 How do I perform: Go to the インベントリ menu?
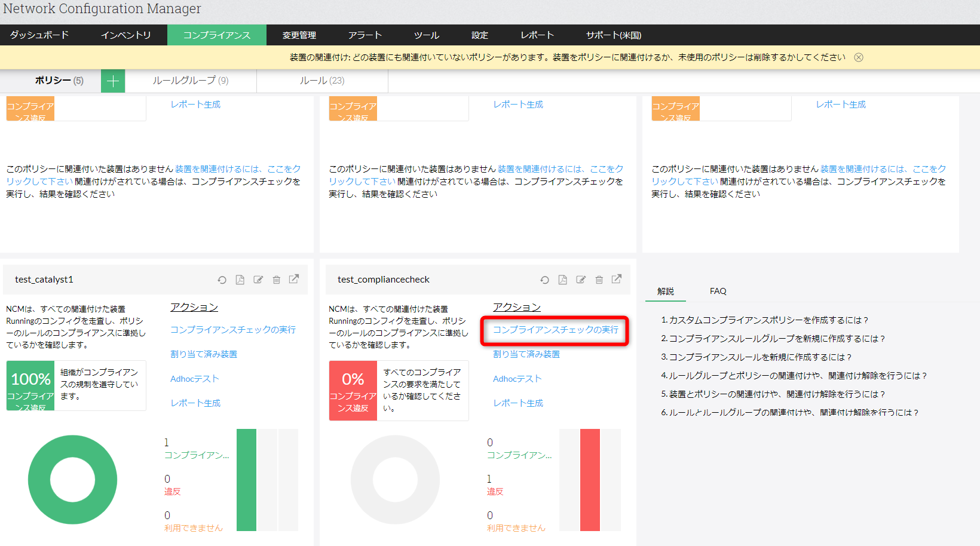tap(125, 35)
